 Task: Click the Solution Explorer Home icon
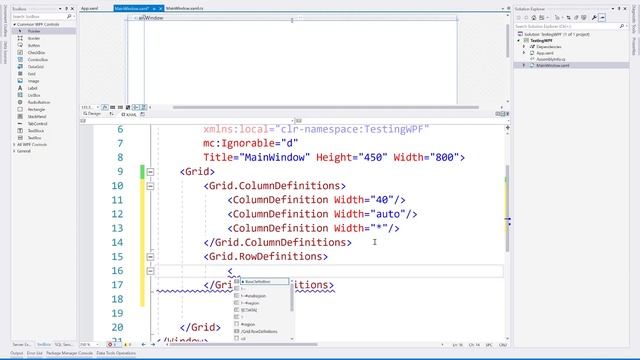(533, 18)
